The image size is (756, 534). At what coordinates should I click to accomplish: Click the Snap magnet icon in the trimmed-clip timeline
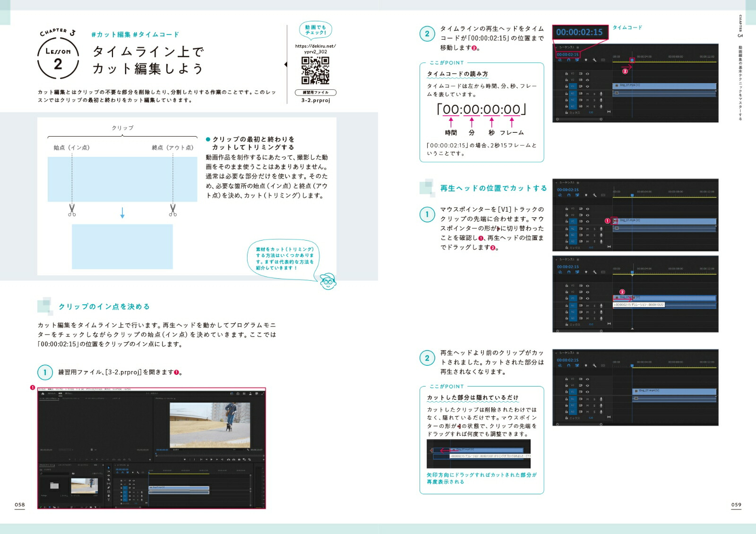[568, 366]
